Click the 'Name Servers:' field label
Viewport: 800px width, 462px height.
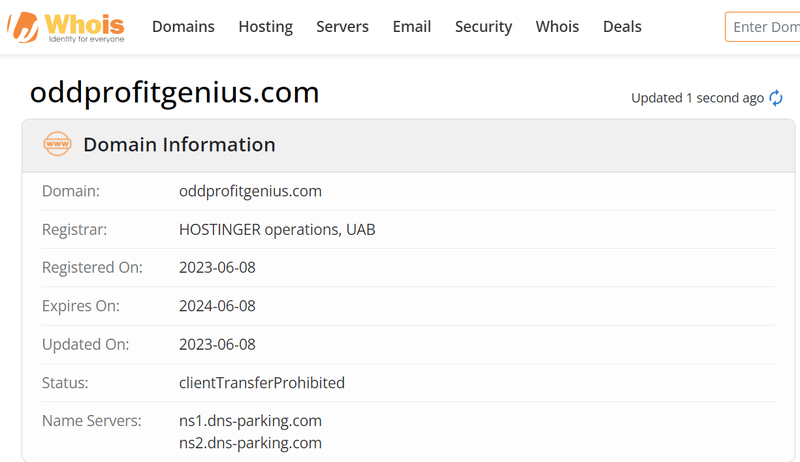pos(92,421)
